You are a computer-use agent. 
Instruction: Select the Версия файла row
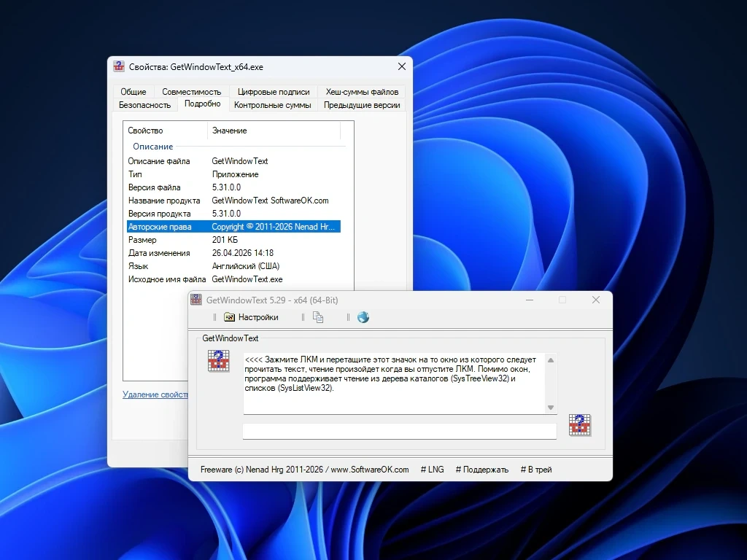233,187
